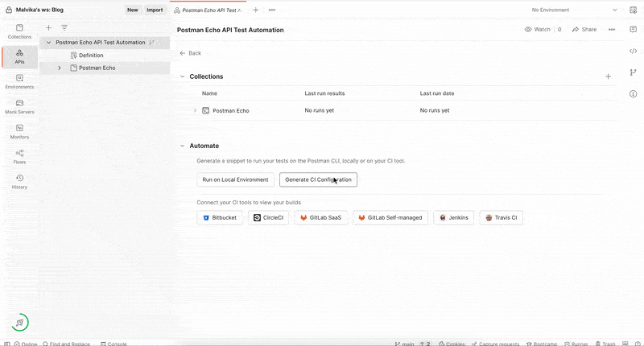The height and width of the screenshot is (346, 644).
Task: Open the Console in status bar
Action: point(114,344)
